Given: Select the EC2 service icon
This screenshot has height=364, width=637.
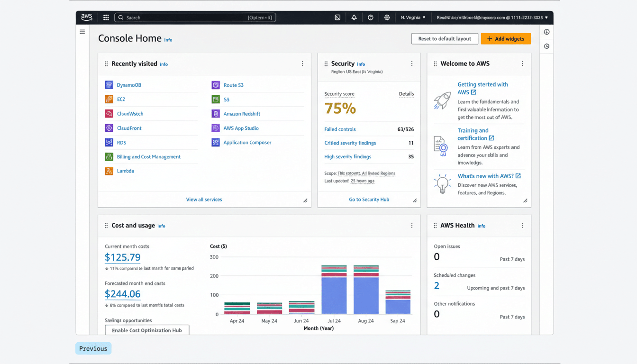Looking at the screenshot, I should [x=109, y=99].
